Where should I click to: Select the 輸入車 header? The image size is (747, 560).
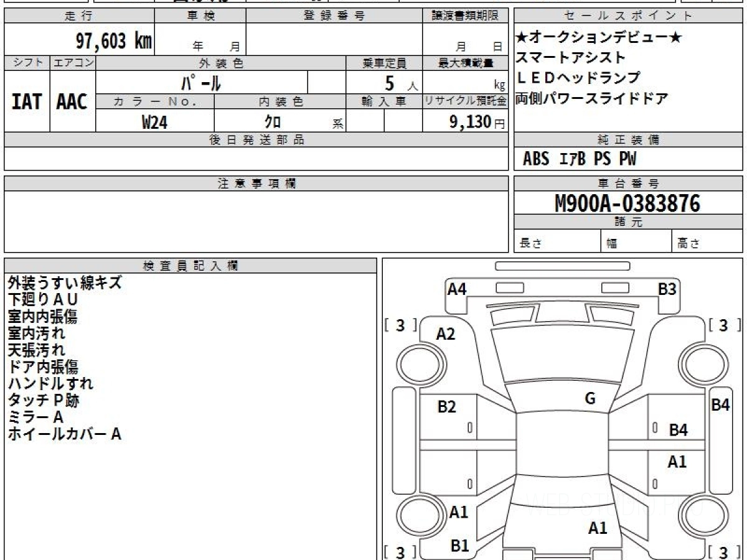click(x=384, y=101)
